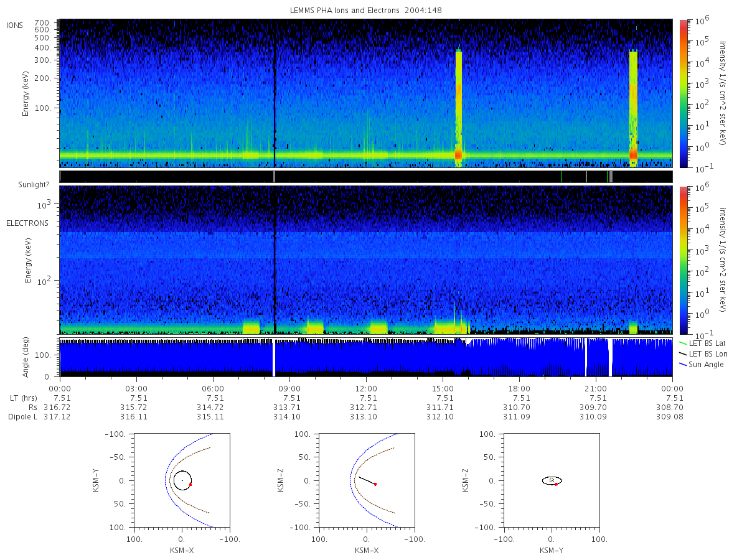Click the 'LT (hrs)' row label
The height and width of the screenshot is (560, 747).
pyautogui.click(x=22, y=398)
